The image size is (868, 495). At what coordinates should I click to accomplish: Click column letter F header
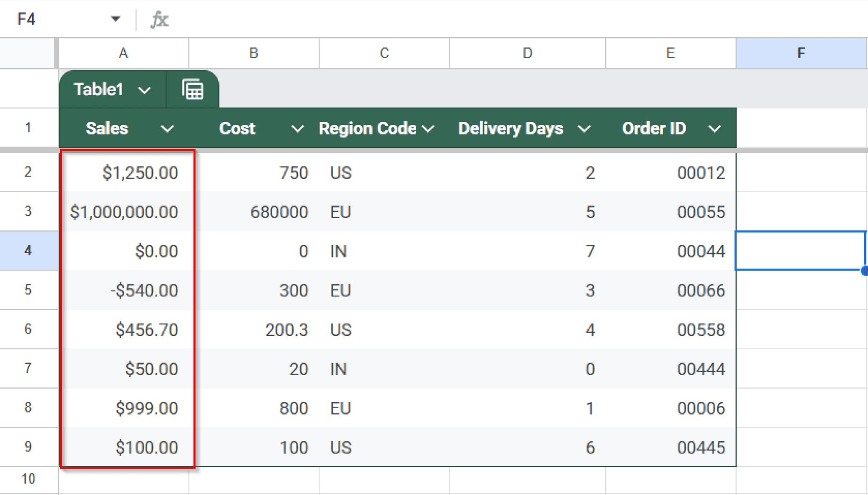801,53
